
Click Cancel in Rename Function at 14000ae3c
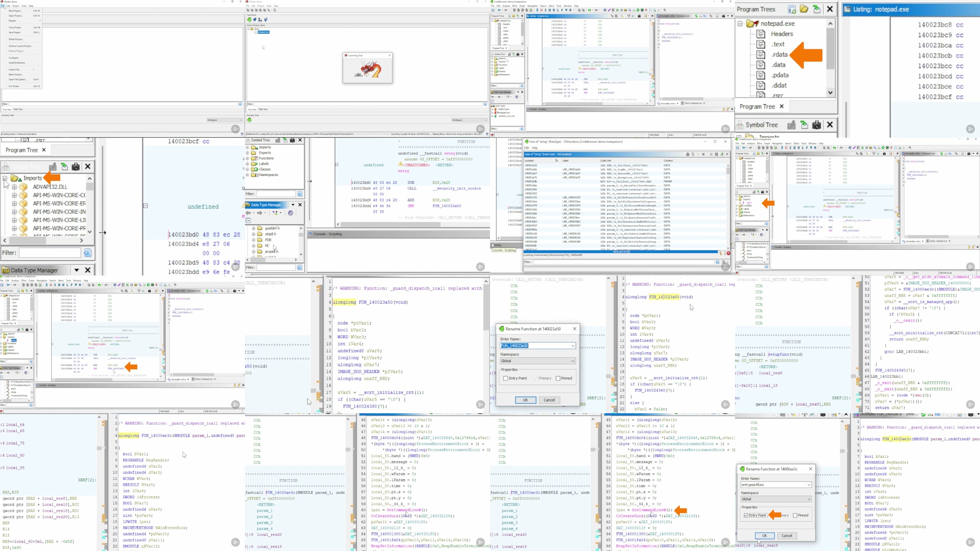pyautogui.click(x=787, y=536)
